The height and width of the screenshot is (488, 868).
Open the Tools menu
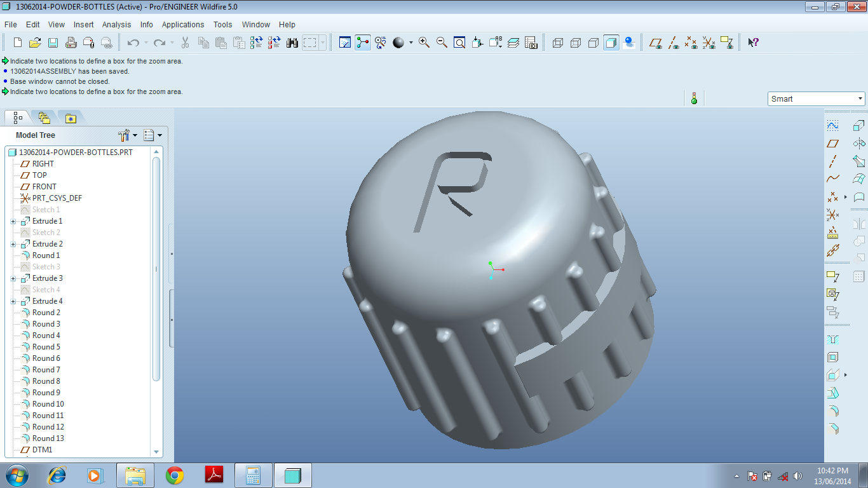223,25
